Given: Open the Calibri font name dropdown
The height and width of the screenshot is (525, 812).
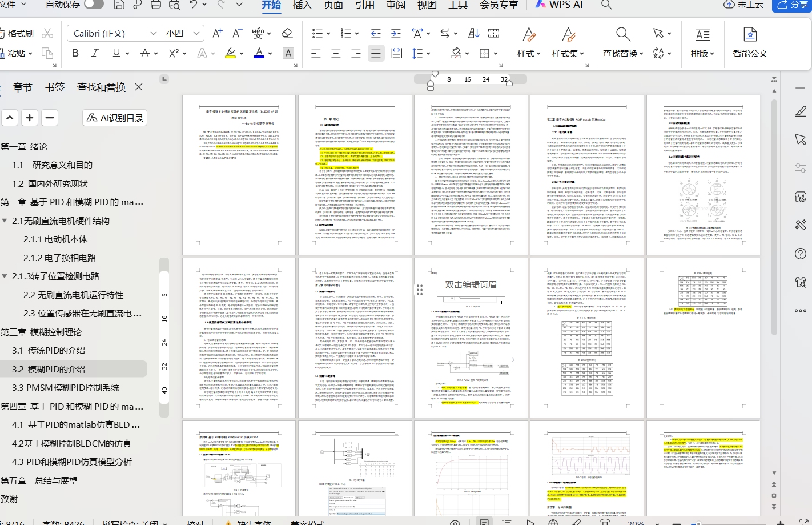Looking at the screenshot, I should [x=153, y=33].
